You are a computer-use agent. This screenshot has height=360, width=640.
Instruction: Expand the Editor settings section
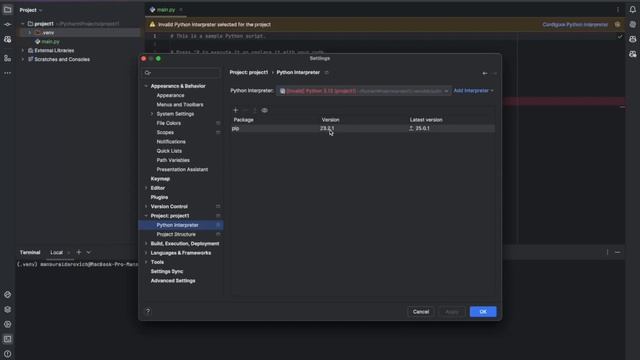(x=146, y=188)
